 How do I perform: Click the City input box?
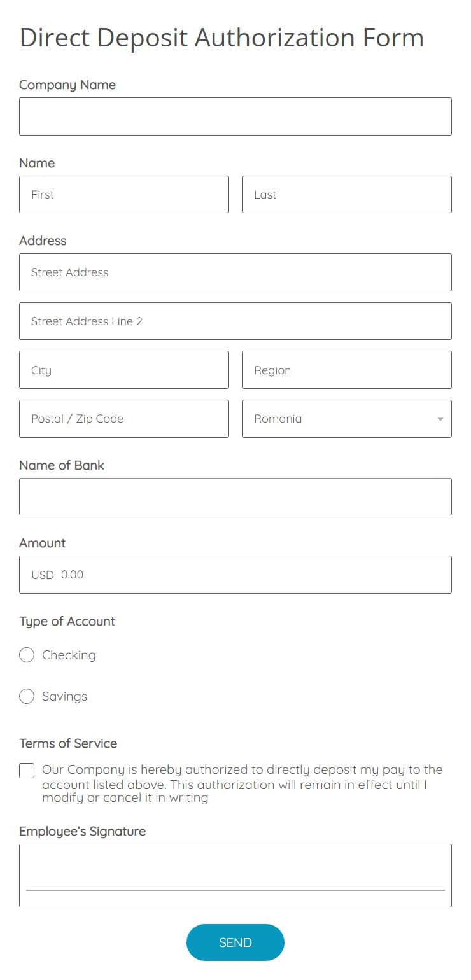[124, 370]
